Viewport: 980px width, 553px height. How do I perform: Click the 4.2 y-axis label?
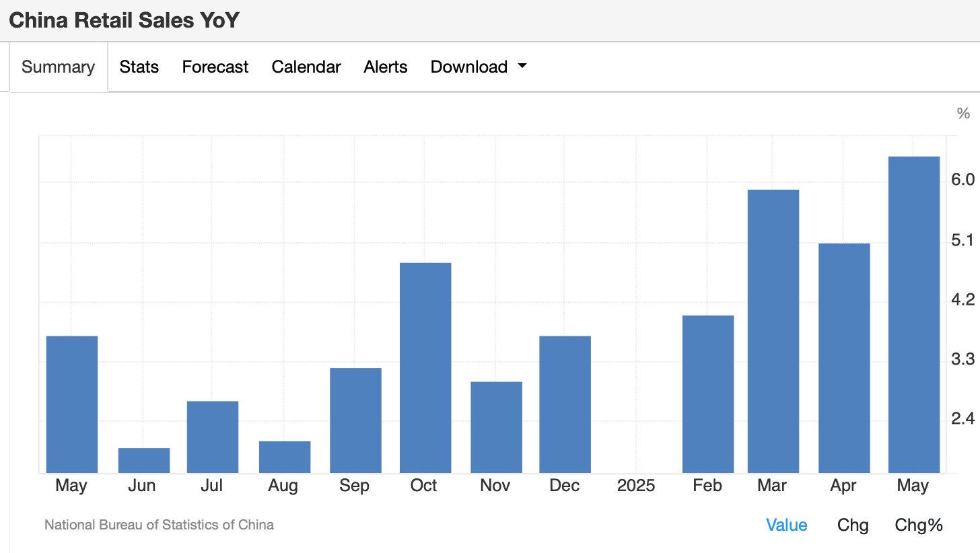[963, 299]
